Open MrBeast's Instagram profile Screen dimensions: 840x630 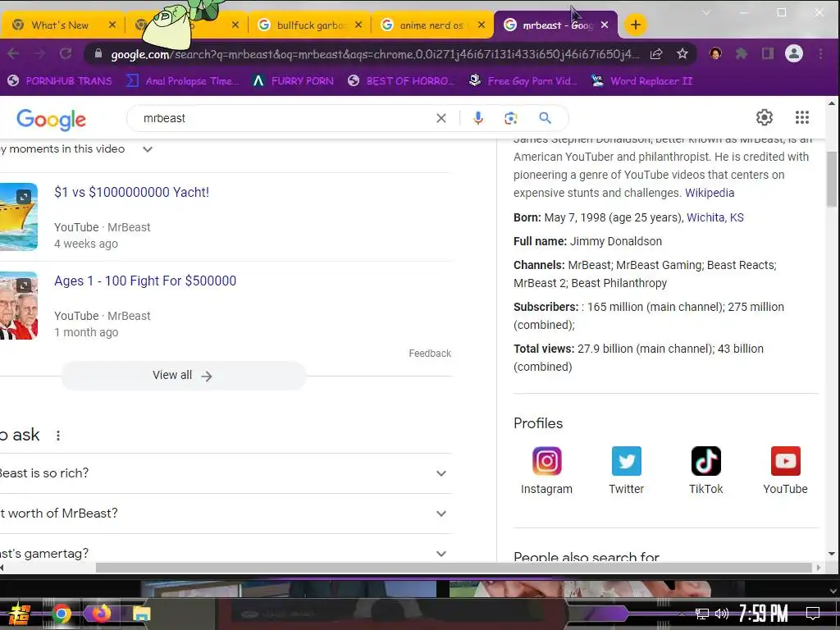pos(546,470)
